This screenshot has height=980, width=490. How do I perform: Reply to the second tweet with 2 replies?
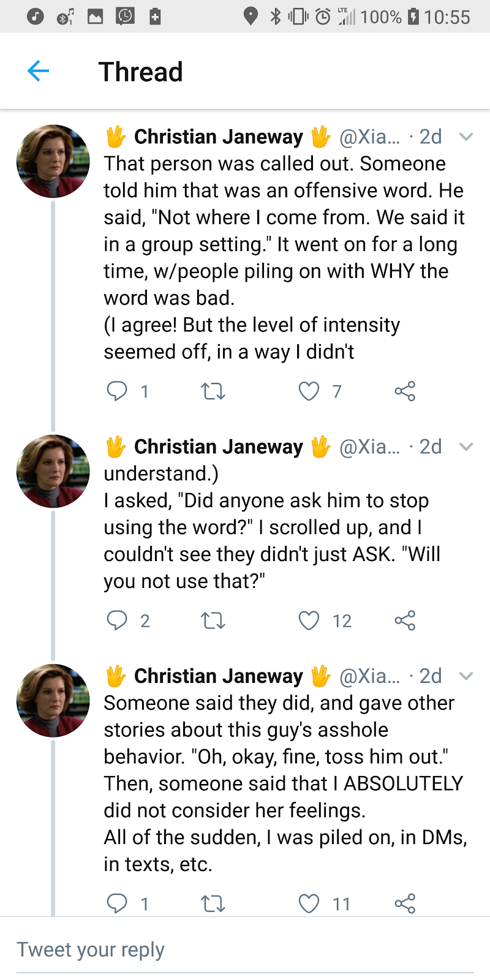tap(116, 620)
